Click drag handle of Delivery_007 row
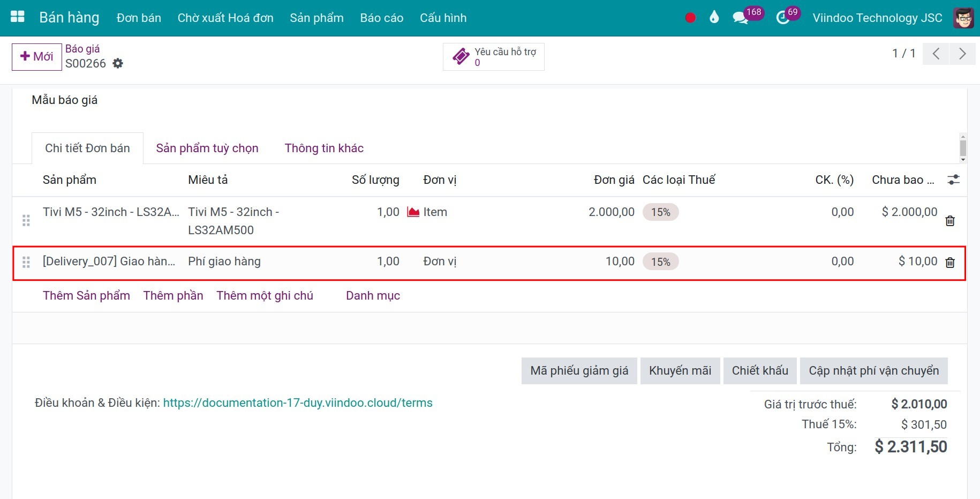This screenshot has height=499, width=980. [26, 263]
